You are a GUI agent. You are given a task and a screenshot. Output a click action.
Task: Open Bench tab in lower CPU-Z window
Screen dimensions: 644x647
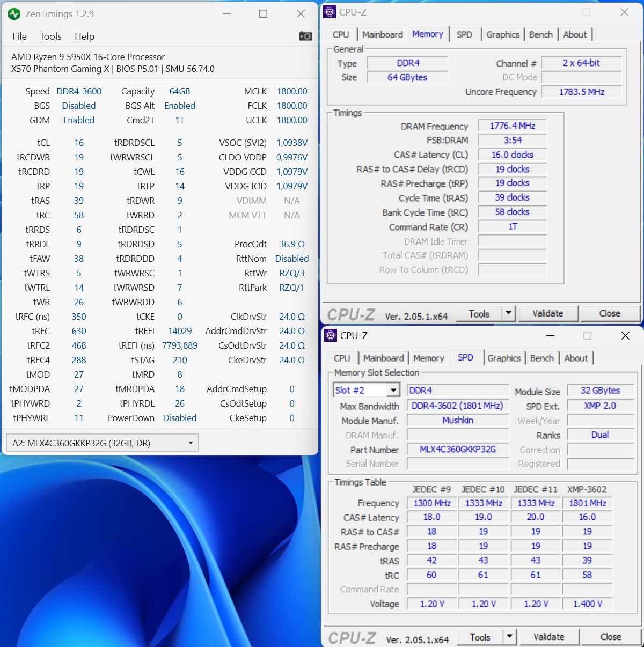click(x=541, y=358)
